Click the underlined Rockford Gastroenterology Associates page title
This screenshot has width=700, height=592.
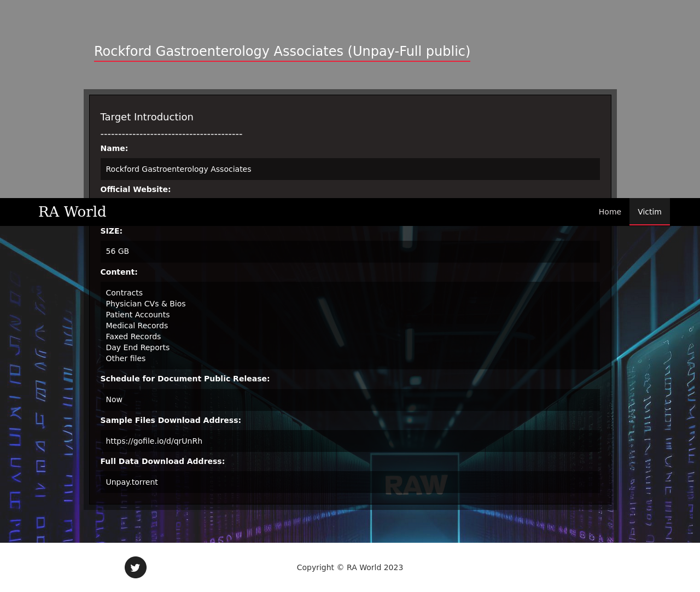pyautogui.click(x=282, y=51)
